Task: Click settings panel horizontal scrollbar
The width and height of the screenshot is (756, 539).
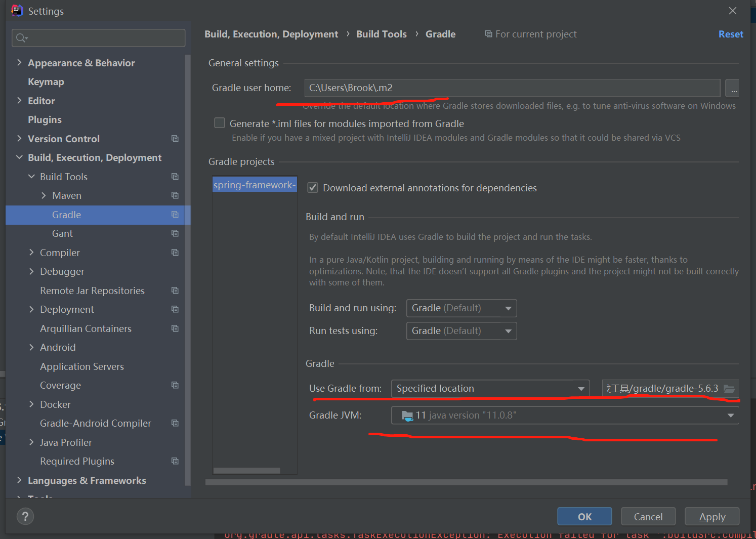Action: (467, 482)
